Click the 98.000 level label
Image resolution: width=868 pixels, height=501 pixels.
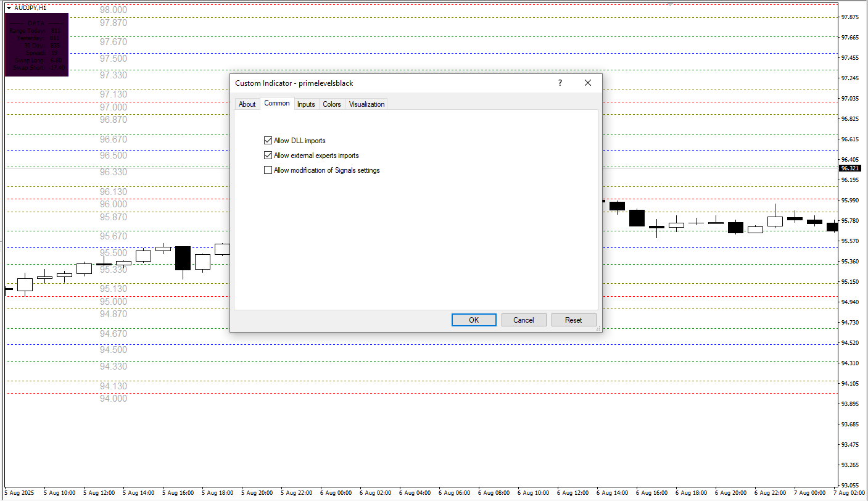click(114, 10)
